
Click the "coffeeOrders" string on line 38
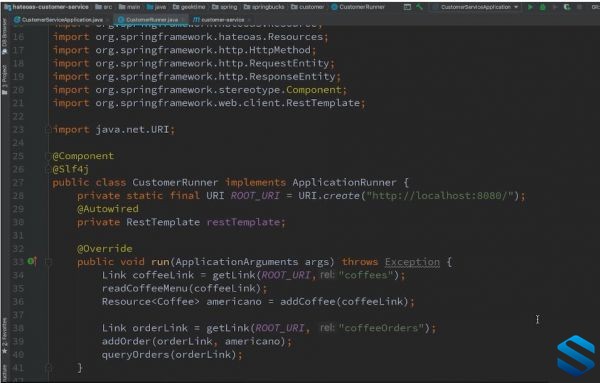click(382, 328)
